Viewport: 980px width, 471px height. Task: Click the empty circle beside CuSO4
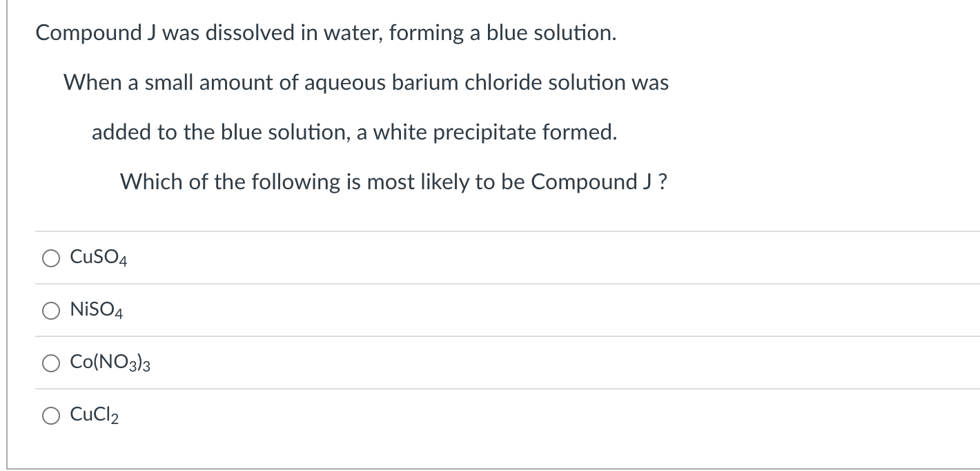(50, 259)
